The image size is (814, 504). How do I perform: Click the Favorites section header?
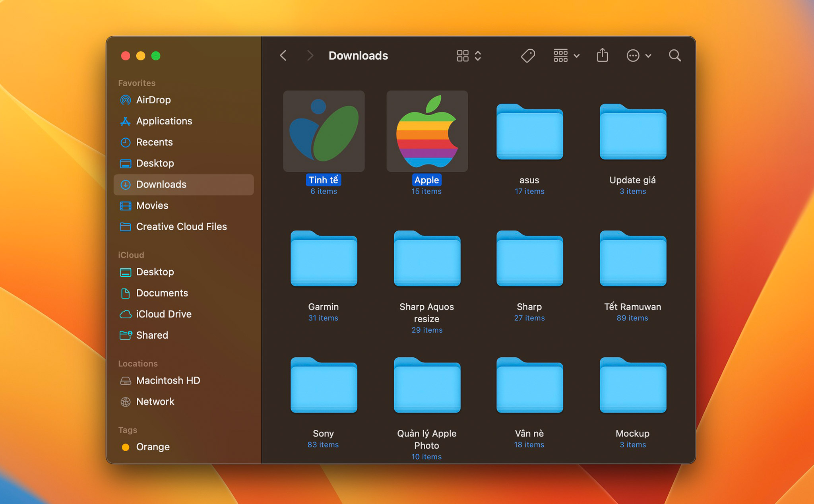tap(137, 83)
